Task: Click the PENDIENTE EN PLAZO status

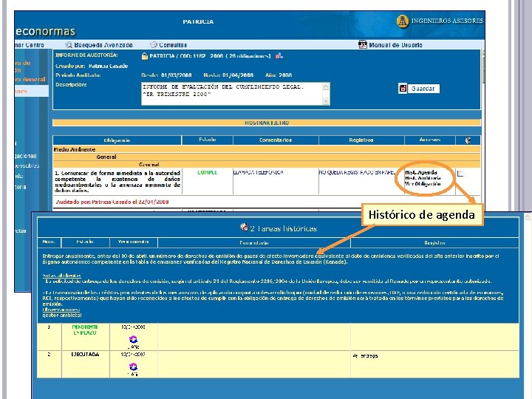Action: click(x=85, y=330)
